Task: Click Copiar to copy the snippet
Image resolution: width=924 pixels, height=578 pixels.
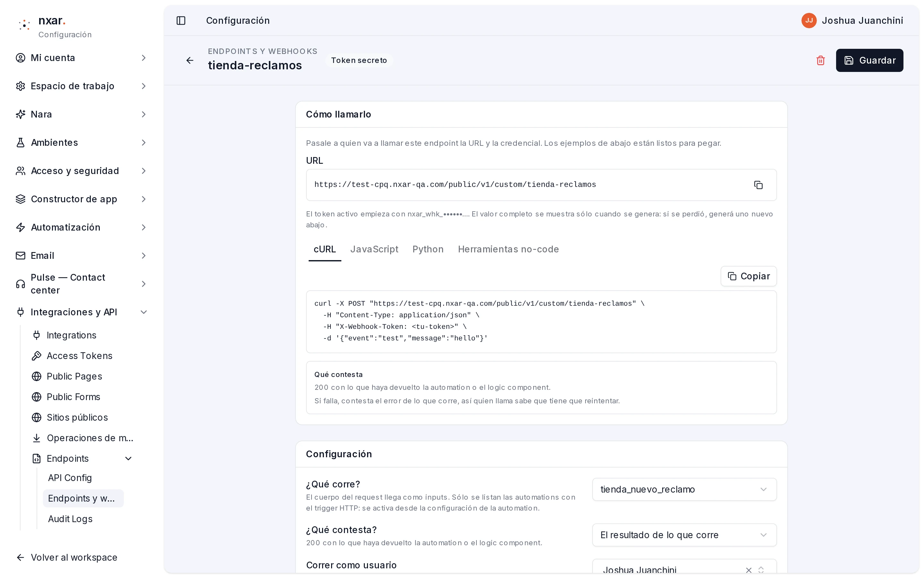Action: point(749,276)
